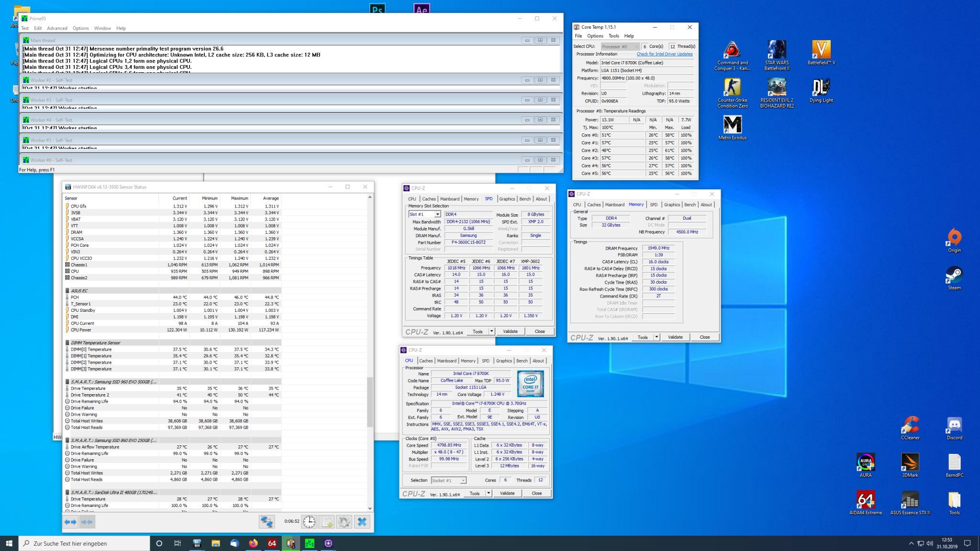
Task: Open the Socket #1 selection dropdown
Action: click(463, 480)
